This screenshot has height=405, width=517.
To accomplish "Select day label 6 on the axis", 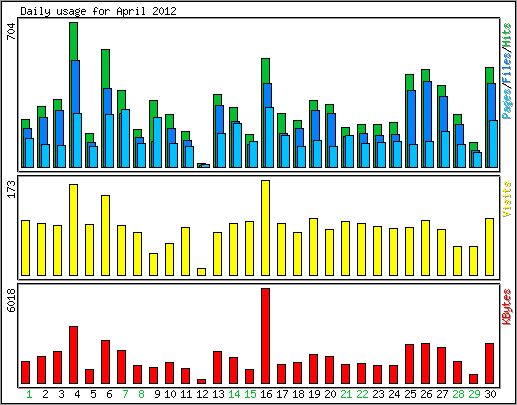I will click(x=109, y=394).
